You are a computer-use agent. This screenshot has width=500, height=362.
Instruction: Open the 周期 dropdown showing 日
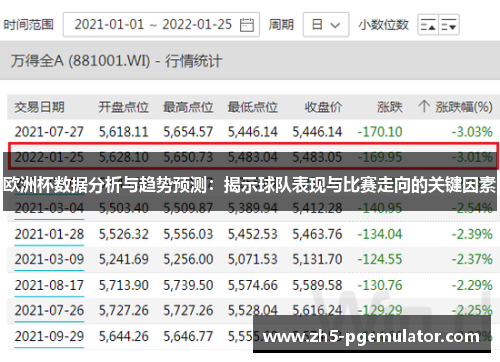326,25
